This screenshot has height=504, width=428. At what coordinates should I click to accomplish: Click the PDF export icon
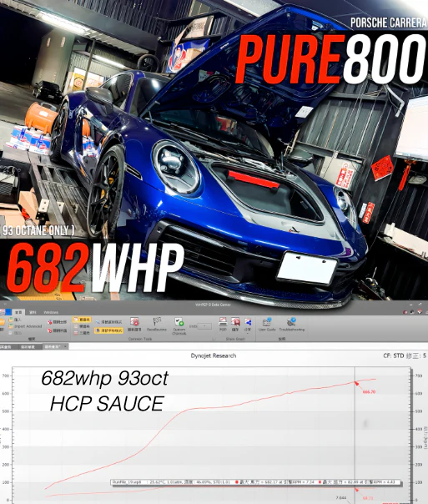[x=223, y=324]
